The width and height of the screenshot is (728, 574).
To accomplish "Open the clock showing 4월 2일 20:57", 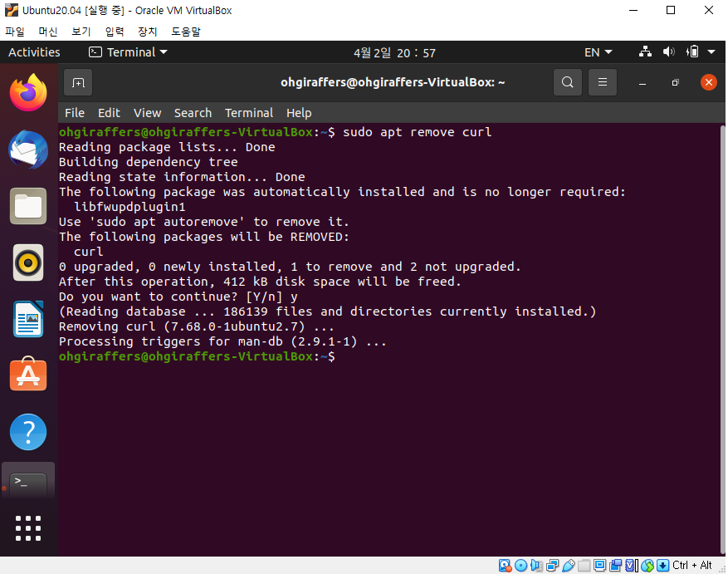I will (394, 52).
